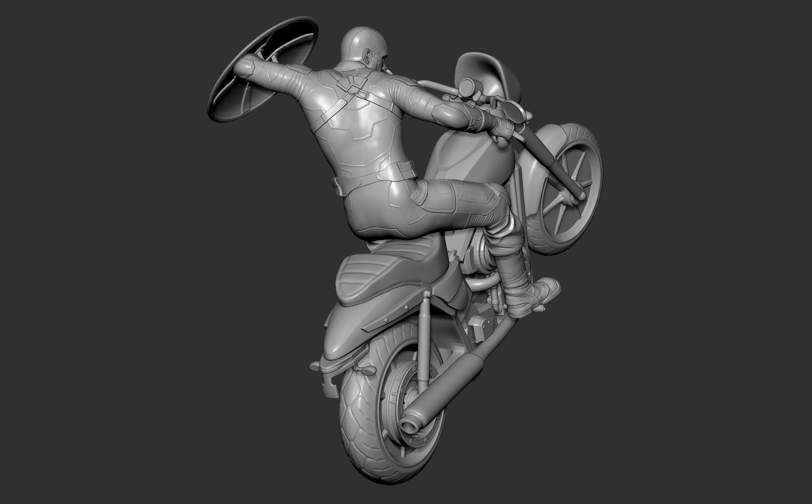This screenshot has height=504, width=812.
Task: Click the motorcycle's raised front wheel
Action: pos(564,189)
